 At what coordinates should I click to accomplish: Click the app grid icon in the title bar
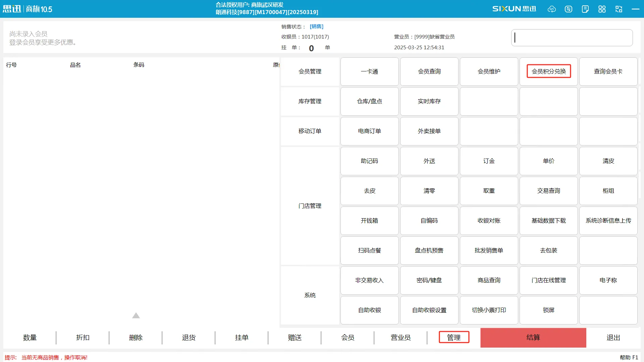click(x=602, y=9)
